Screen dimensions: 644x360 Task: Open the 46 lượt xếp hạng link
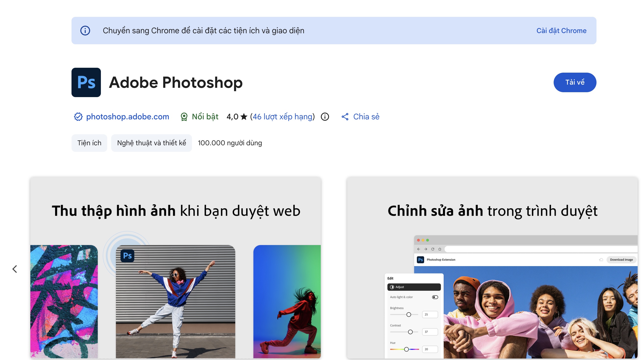(283, 117)
